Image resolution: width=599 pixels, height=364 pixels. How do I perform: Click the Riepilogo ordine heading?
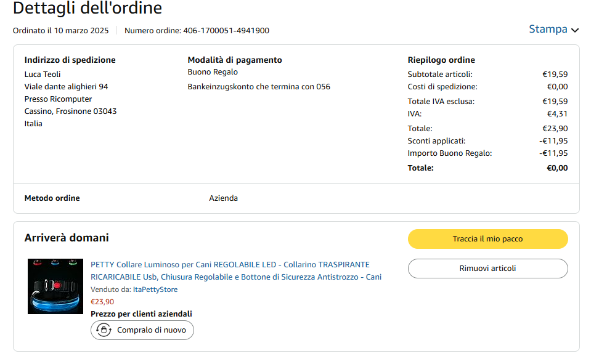click(x=441, y=60)
